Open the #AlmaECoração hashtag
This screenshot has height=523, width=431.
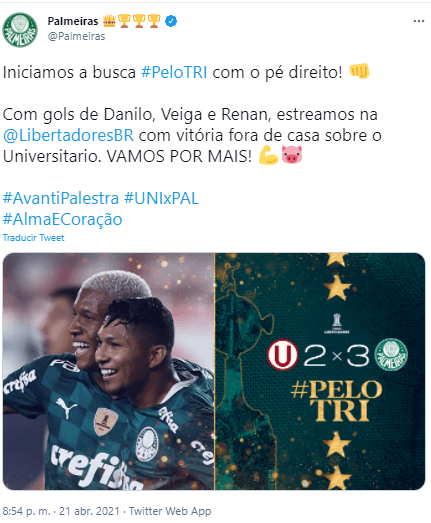click(x=62, y=219)
